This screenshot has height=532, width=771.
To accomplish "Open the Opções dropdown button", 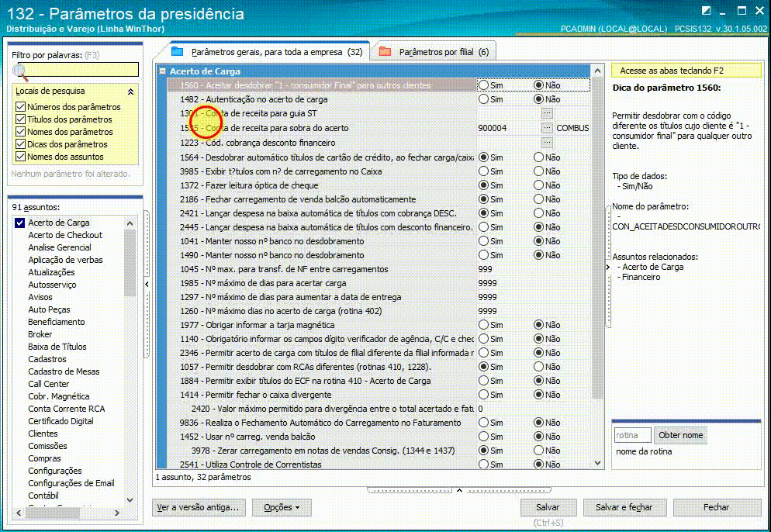I will tap(282, 507).
